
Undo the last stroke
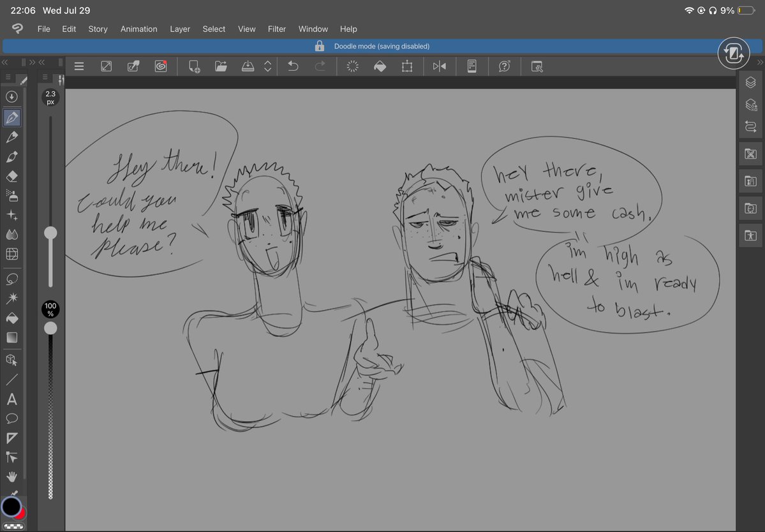(x=293, y=66)
